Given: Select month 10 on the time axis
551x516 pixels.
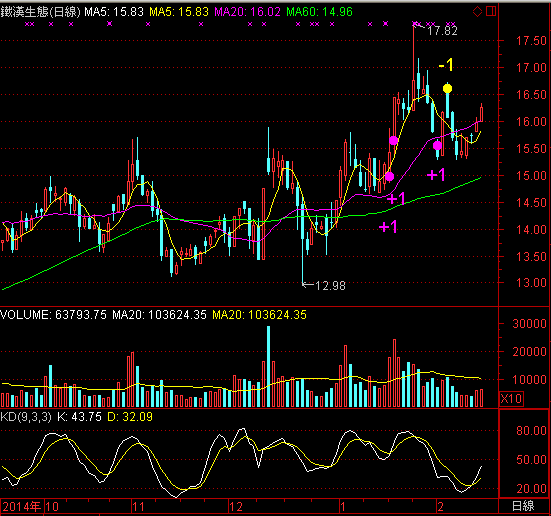Looking at the screenshot, I should pyautogui.click(x=52, y=507).
